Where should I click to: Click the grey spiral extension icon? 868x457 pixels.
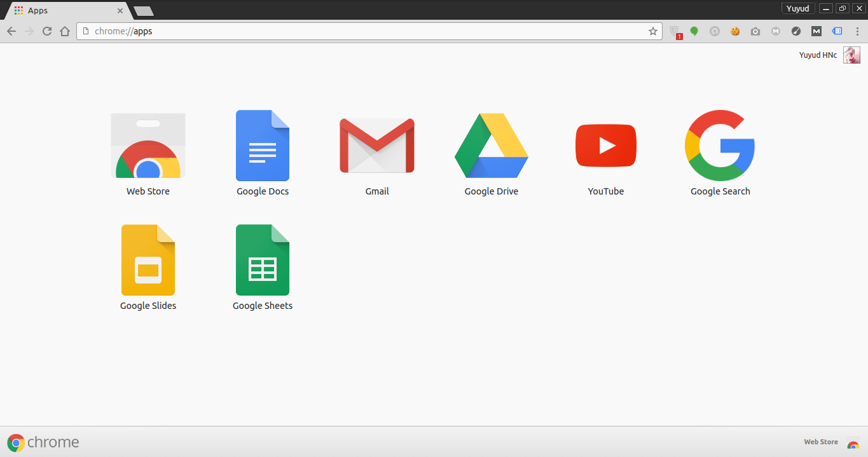pos(715,31)
